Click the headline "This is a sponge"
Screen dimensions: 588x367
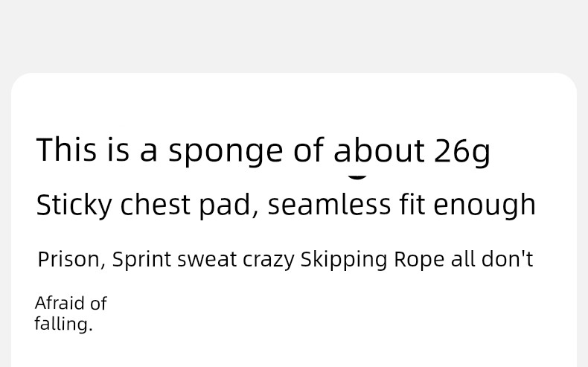pos(159,151)
